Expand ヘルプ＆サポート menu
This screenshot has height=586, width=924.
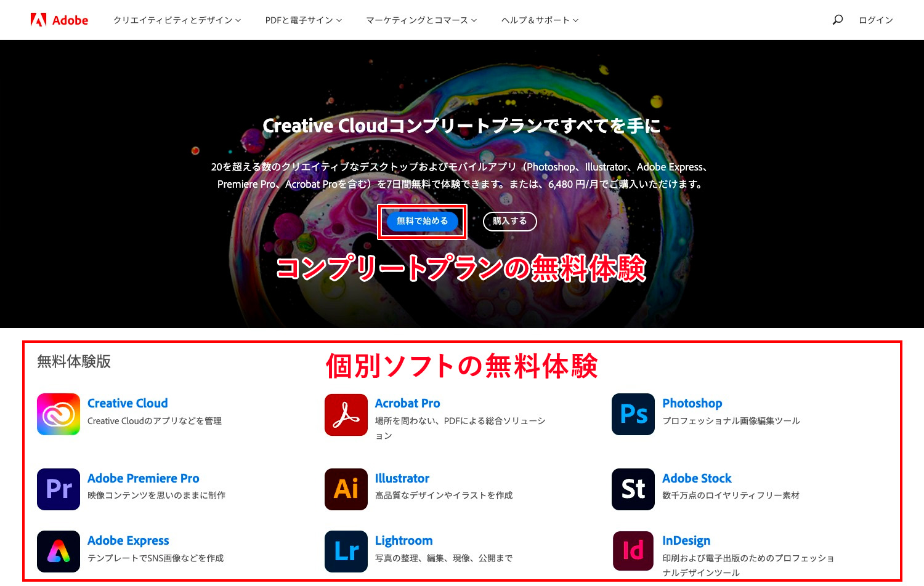(540, 20)
